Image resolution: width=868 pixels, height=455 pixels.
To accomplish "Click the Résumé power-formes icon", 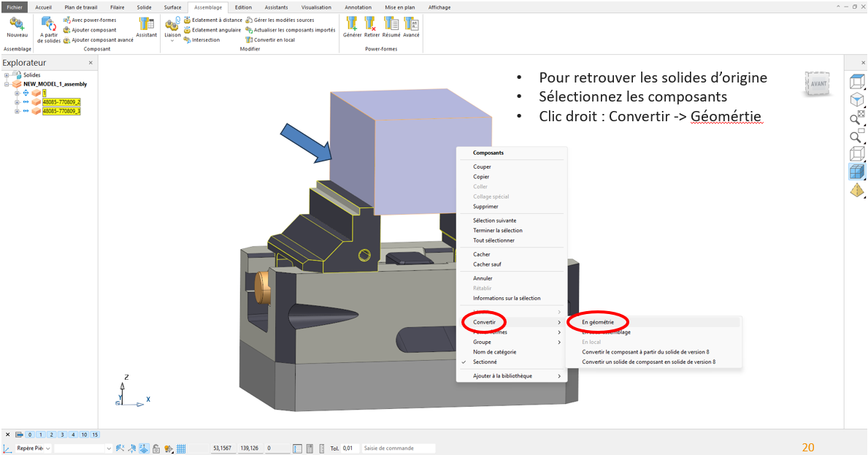I will click(391, 24).
